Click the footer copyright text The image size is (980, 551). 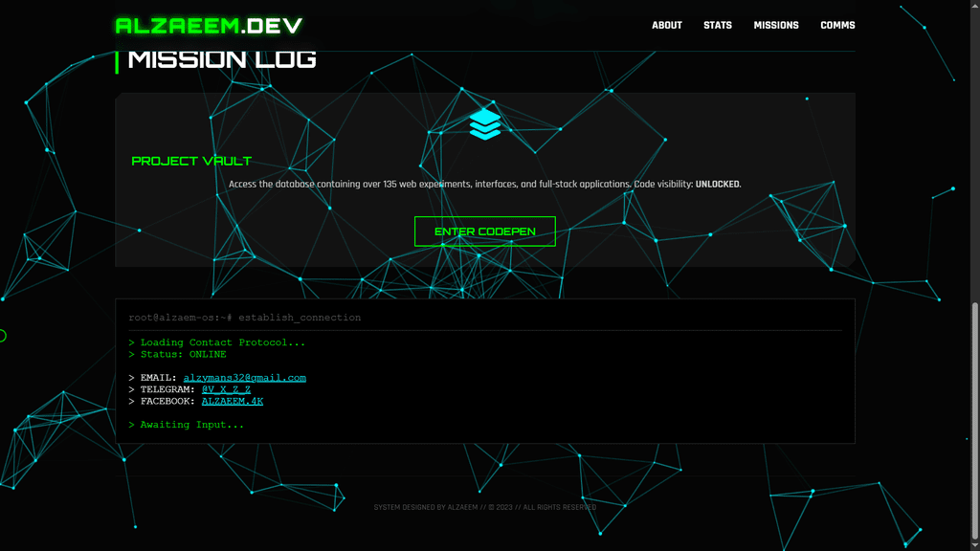point(485,507)
